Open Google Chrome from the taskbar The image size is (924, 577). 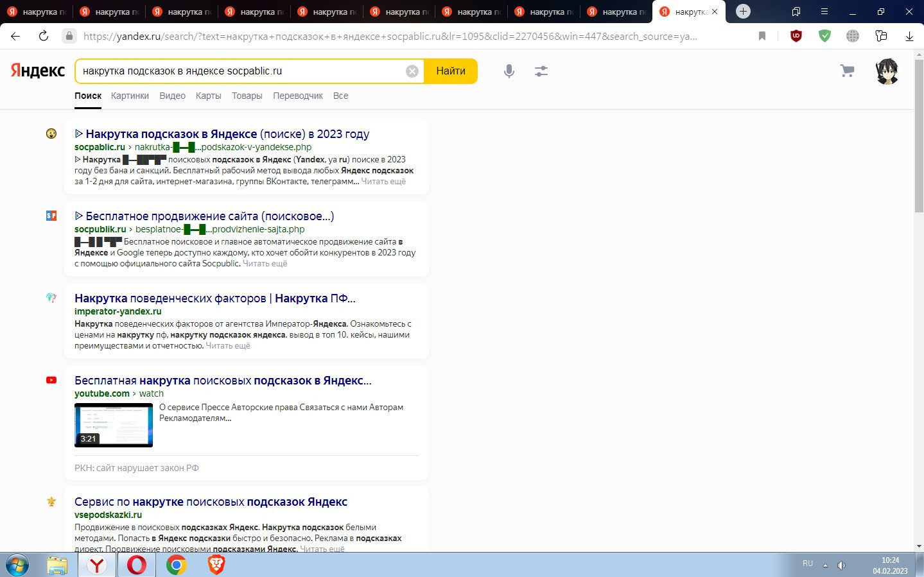coord(177,565)
